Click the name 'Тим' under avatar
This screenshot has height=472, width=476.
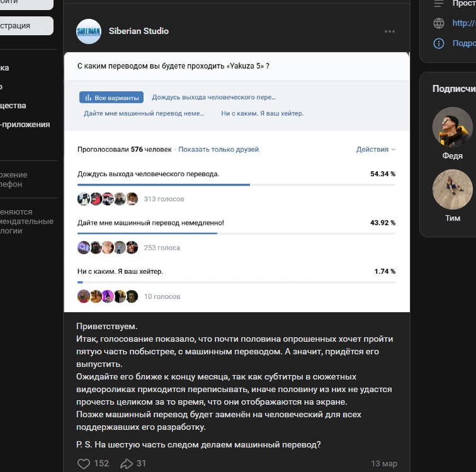(x=452, y=218)
